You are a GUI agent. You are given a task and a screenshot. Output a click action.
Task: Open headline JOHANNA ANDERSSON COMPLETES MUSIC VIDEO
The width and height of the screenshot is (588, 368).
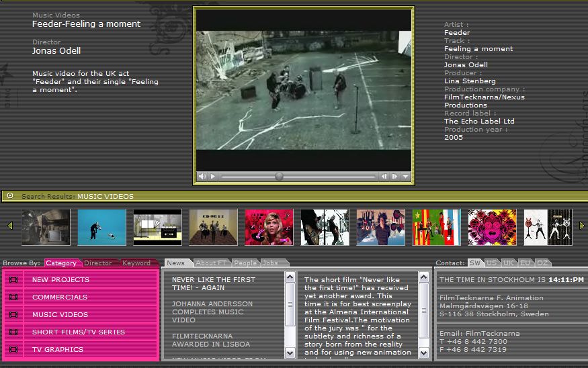(212, 312)
